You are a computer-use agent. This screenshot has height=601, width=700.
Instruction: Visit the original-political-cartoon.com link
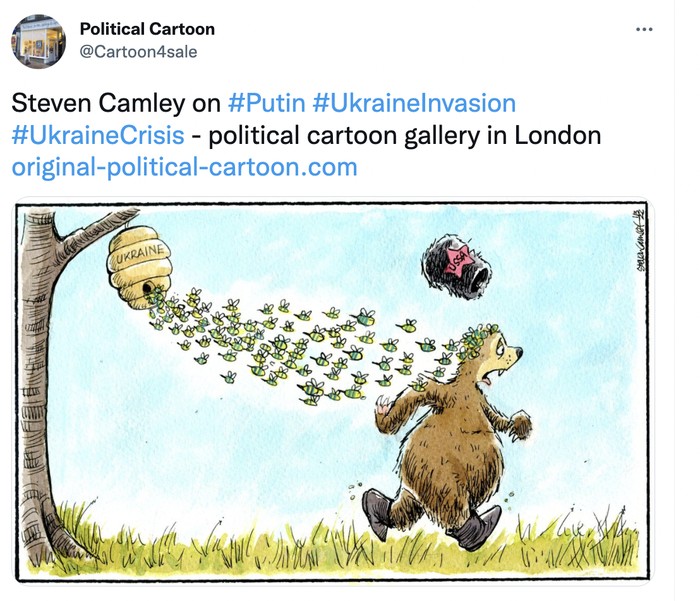(x=184, y=167)
